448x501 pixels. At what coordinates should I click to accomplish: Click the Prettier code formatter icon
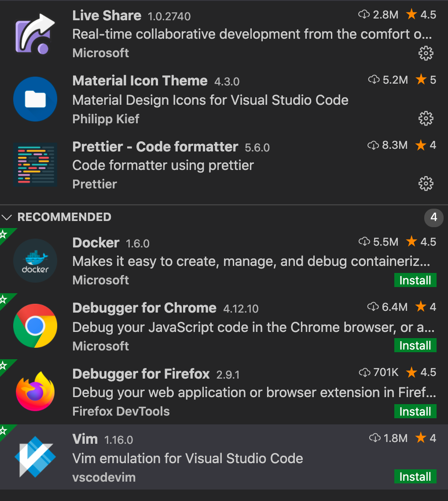tap(35, 164)
